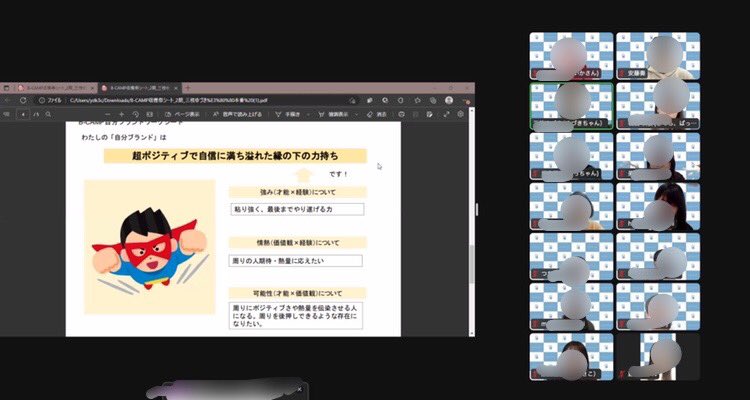This screenshot has height=400, width=750.
Task: Select the green-bordered active speaker video tile
Action: 571,106
